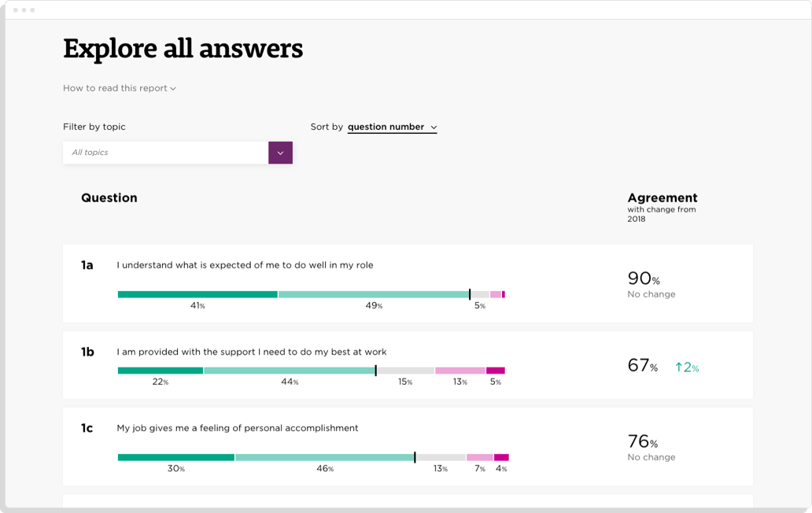Click dark green 30% segment in question 1c
This screenshot has width=812, height=513.
[x=176, y=457]
